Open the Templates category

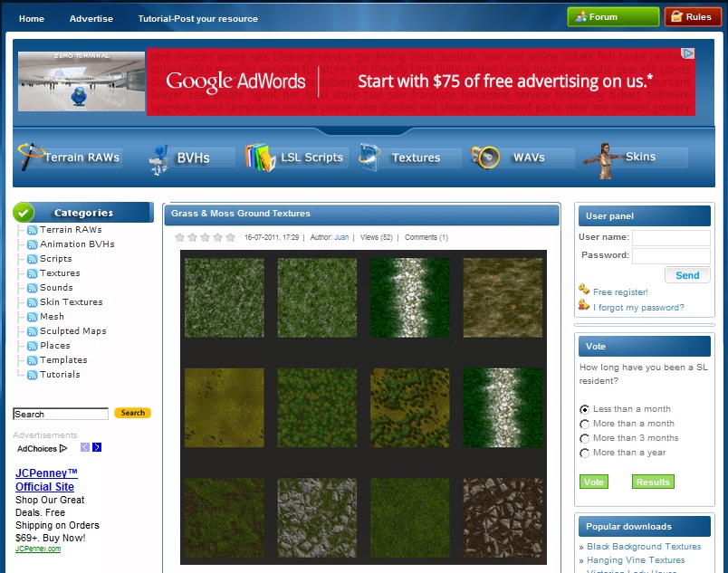coord(63,360)
